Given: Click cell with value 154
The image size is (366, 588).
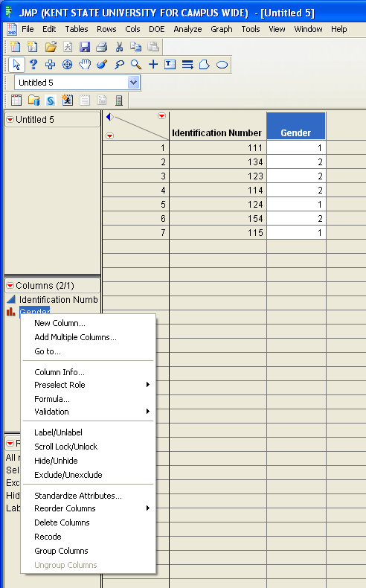Looking at the screenshot, I should tap(218, 219).
